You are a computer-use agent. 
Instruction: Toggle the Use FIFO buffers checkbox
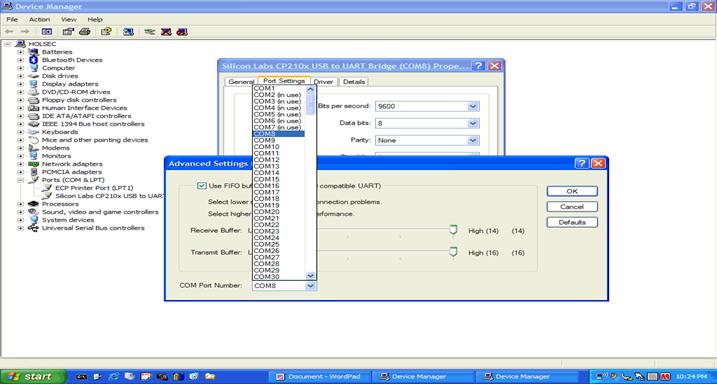click(201, 186)
